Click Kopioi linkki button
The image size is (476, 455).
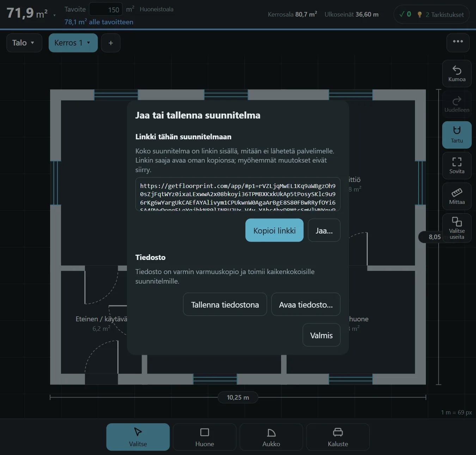click(x=274, y=230)
